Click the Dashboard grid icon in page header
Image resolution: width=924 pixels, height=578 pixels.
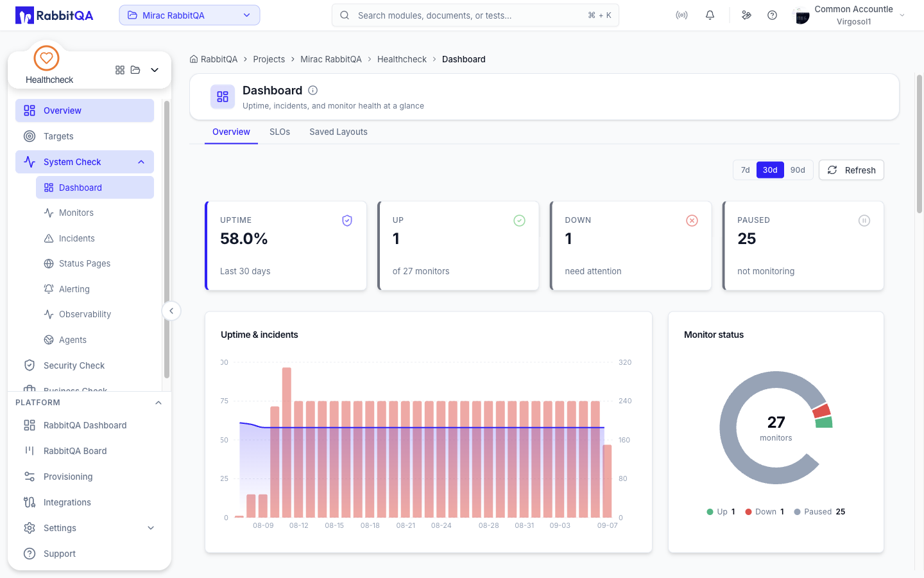click(x=223, y=97)
